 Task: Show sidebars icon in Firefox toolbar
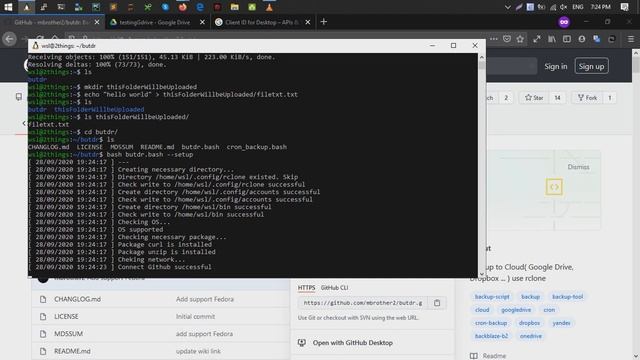[567, 39]
